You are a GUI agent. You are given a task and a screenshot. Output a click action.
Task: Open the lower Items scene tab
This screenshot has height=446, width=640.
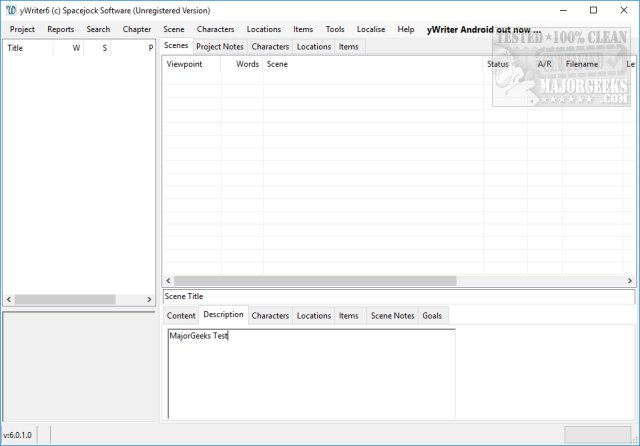point(348,316)
